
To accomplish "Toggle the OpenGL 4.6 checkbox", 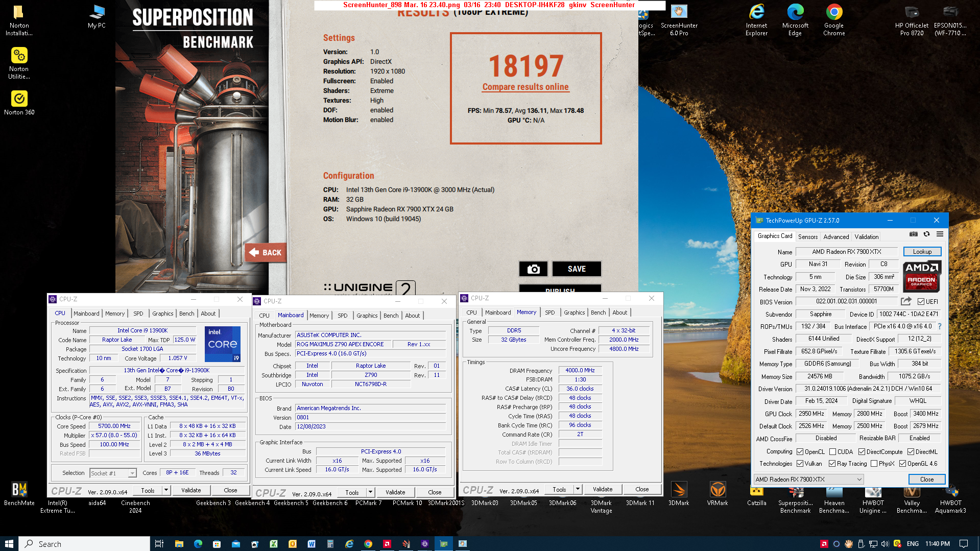I will click(903, 464).
